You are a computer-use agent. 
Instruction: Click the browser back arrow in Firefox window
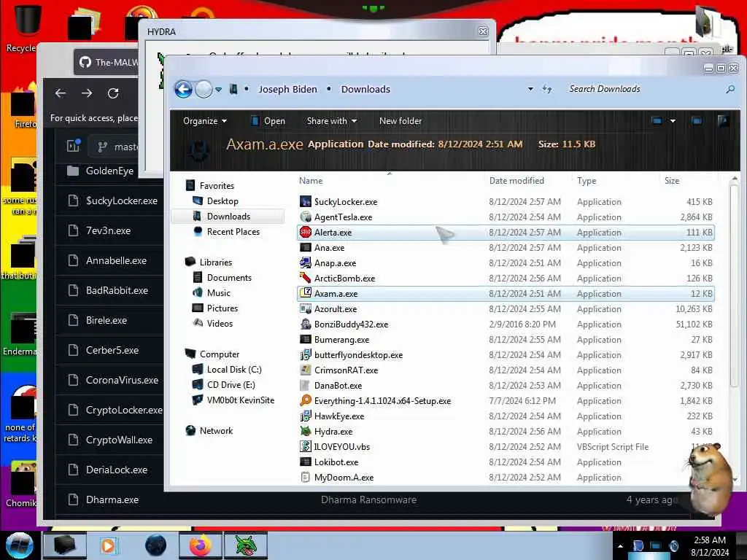click(61, 93)
